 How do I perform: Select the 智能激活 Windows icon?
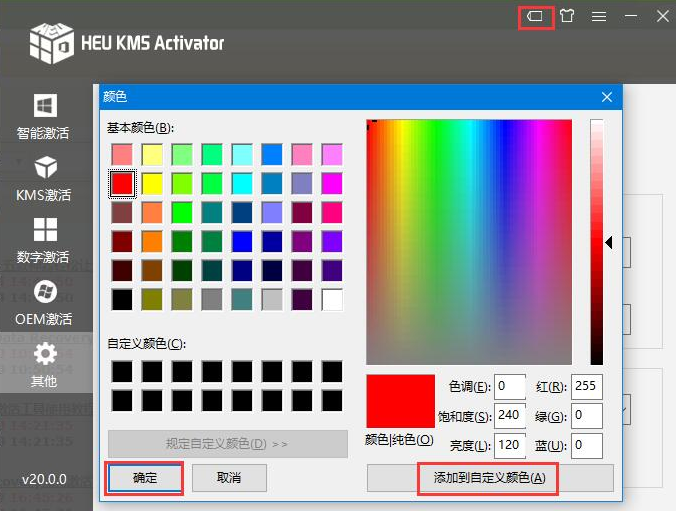click(45, 106)
